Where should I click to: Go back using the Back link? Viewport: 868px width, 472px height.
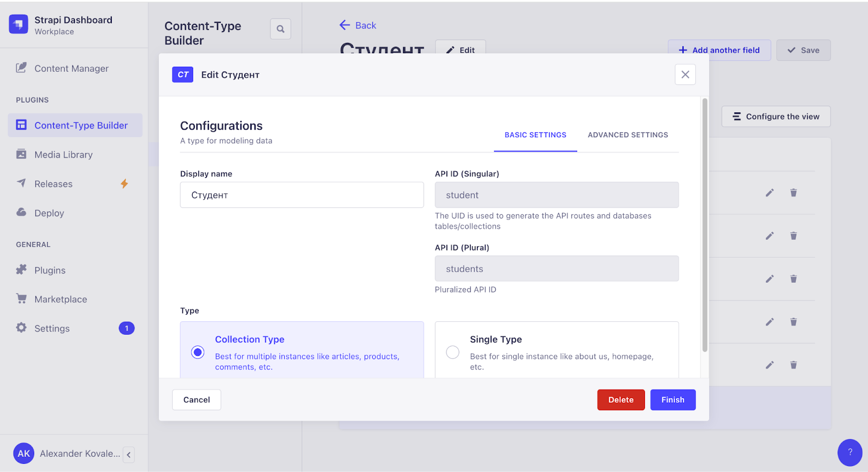click(358, 25)
